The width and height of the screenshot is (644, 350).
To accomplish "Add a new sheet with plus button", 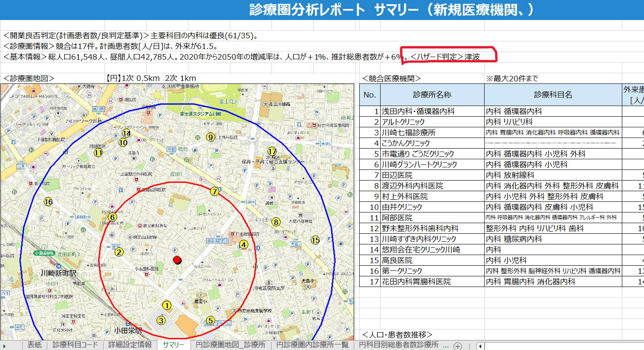I will [x=458, y=346].
